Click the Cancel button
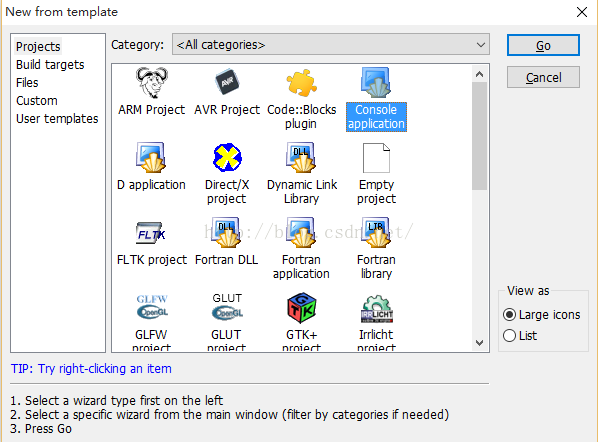This screenshot has width=598, height=442. click(x=543, y=77)
